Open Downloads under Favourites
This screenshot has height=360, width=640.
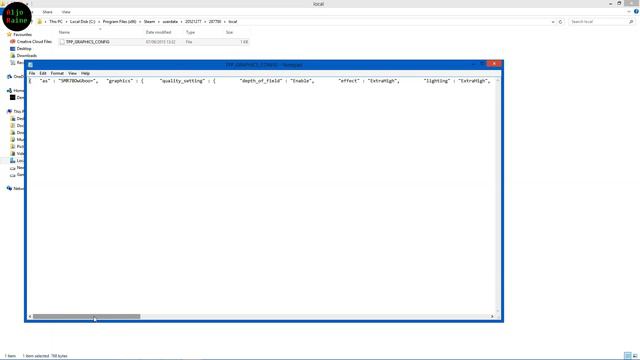tap(27, 56)
